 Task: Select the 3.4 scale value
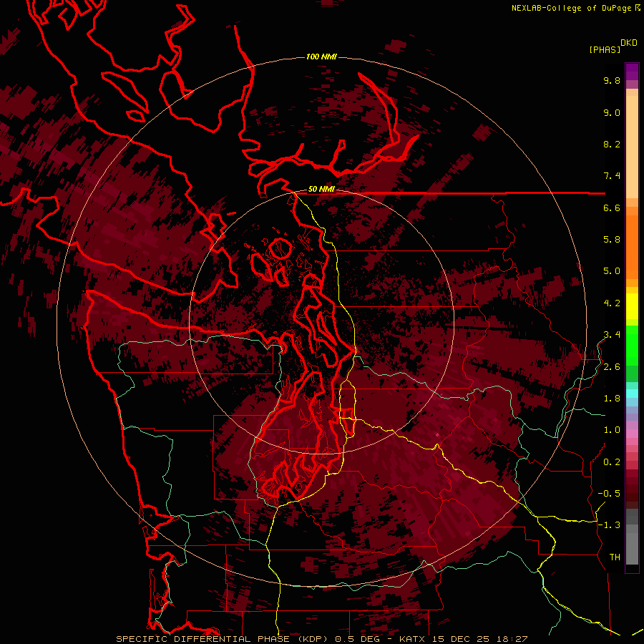[x=612, y=335]
